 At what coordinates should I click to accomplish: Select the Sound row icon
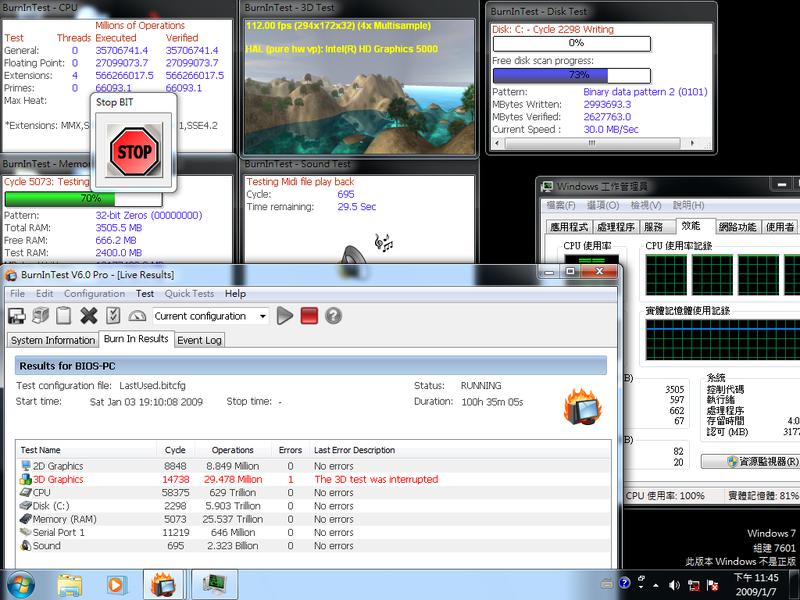[26, 545]
